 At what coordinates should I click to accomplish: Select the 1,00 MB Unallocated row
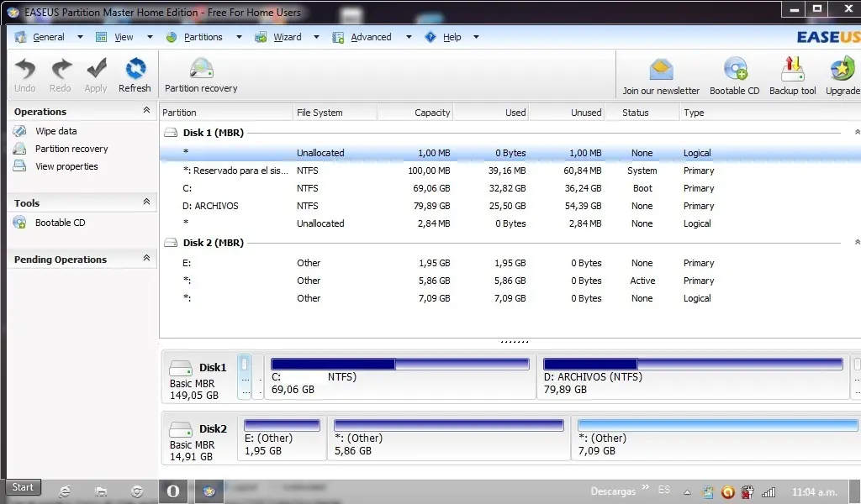(510, 153)
